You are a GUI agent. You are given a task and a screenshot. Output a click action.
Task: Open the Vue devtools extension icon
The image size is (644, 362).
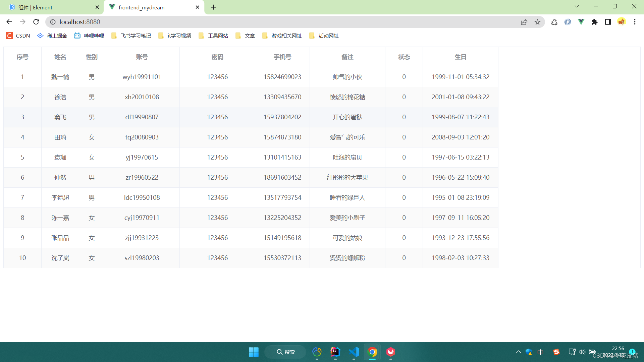tap(581, 22)
